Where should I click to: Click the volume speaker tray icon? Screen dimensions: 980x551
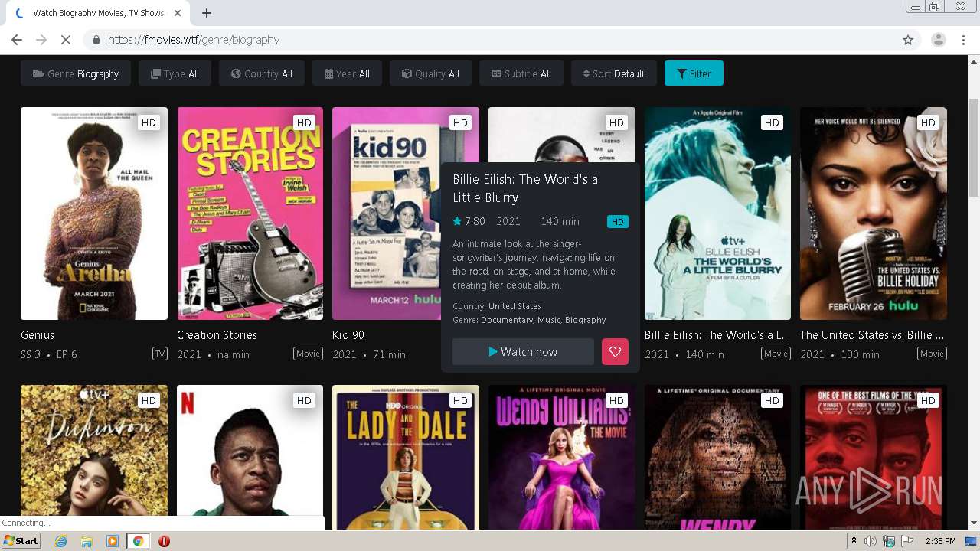[x=871, y=541]
